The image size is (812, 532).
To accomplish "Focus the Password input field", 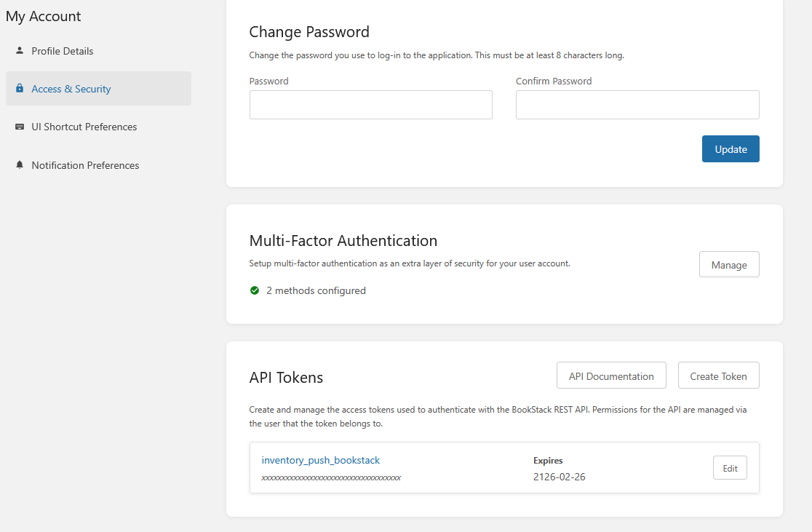I will (x=371, y=105).
